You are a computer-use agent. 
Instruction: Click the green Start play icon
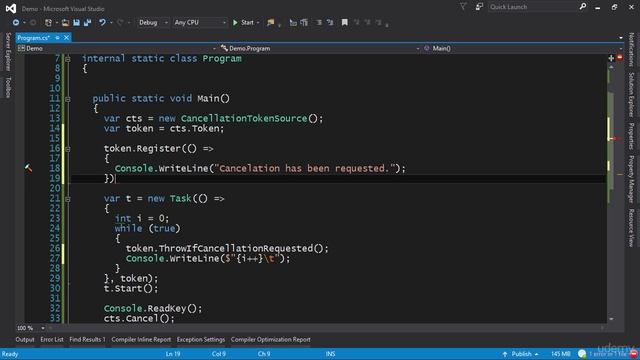pyautogui.click(x=235, y=22)
